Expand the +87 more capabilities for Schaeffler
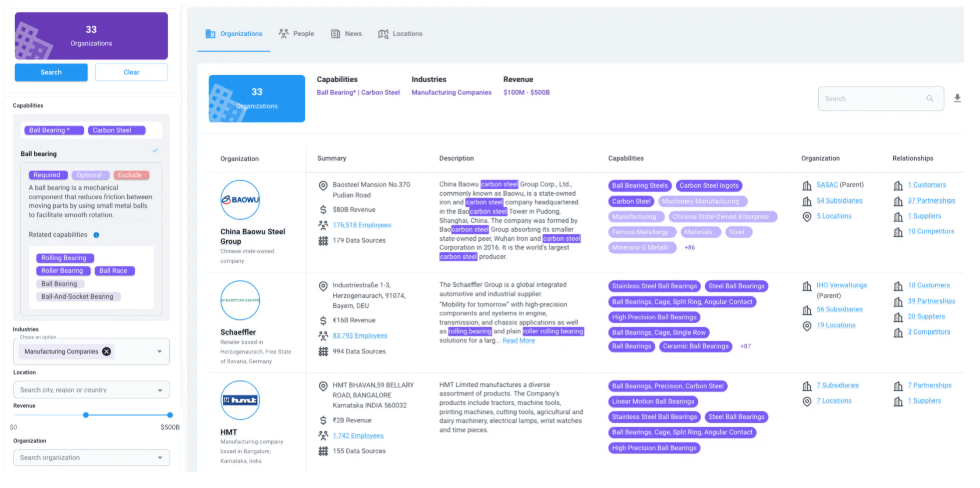Screen dimensions: 980x488 pyautogui.click(x=747, y=346)
